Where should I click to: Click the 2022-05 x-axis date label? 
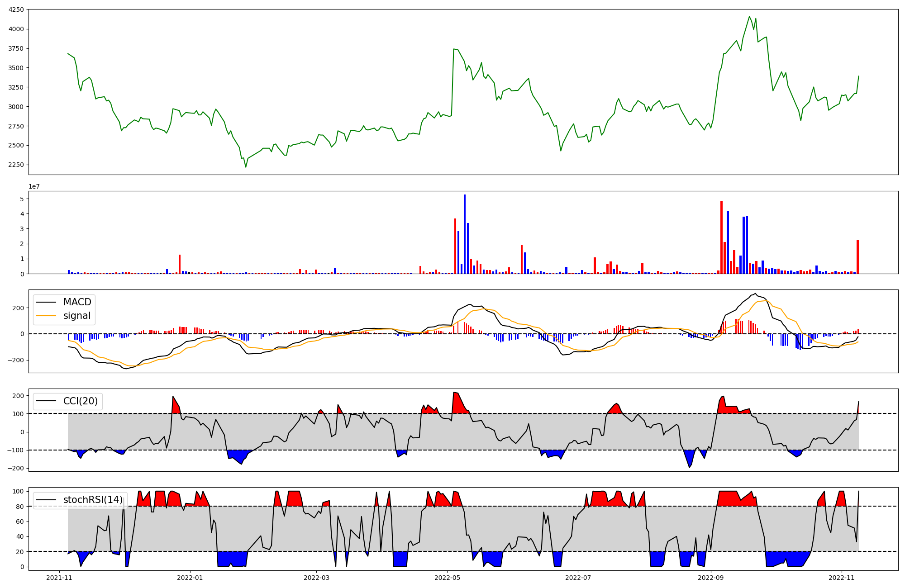[x=447, y=578]
